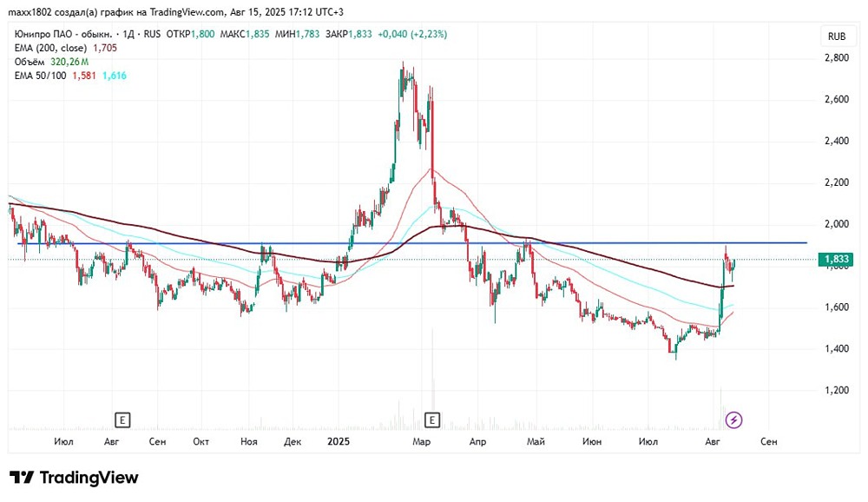Viewport: 868px width, 502px height.
Task: Open the TradingView logo at bottom left
Action: coord(74,478)
